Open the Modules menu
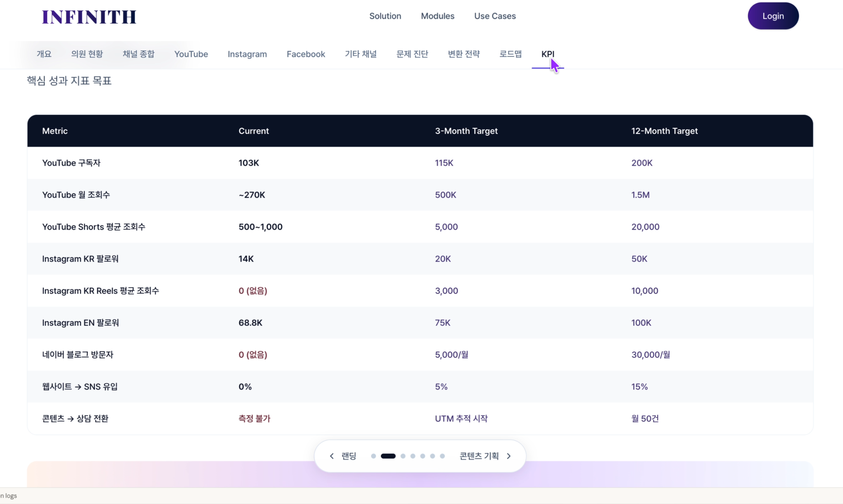 point(437,16)
